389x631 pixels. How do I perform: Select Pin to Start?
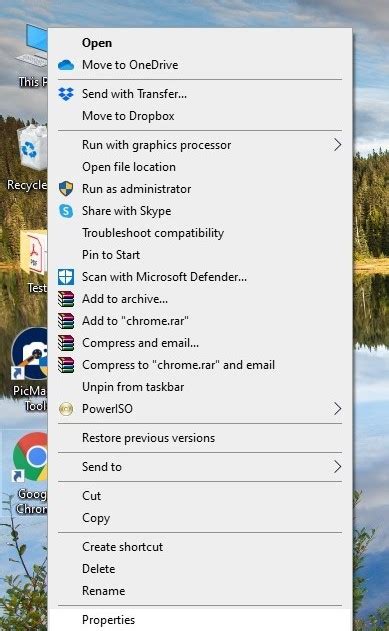click(x=200, y=255)
